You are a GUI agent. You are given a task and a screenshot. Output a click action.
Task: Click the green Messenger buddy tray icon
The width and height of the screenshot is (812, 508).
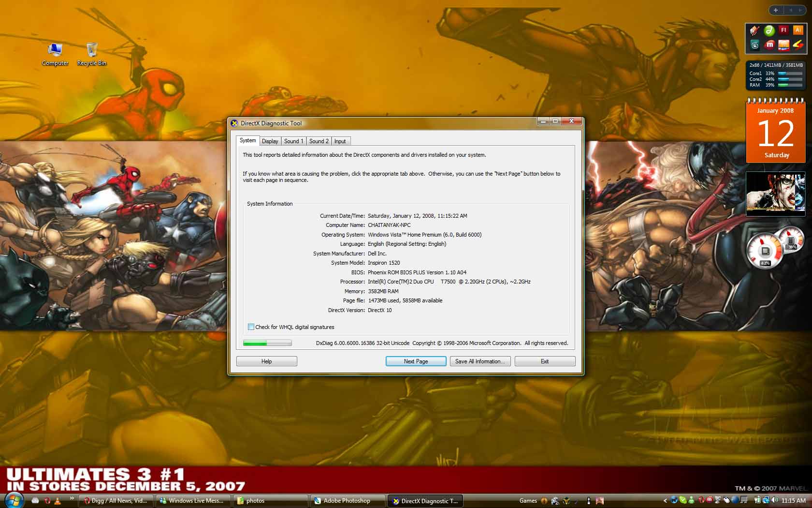coord(692,500)
